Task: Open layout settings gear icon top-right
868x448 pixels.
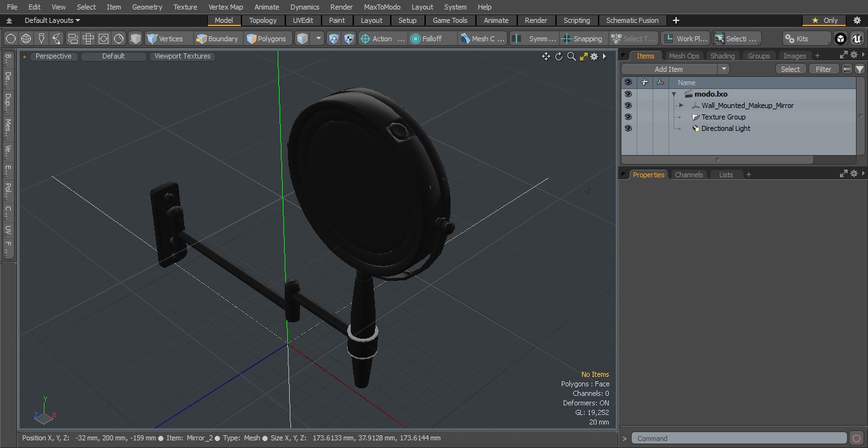Action: pos(857,20)
